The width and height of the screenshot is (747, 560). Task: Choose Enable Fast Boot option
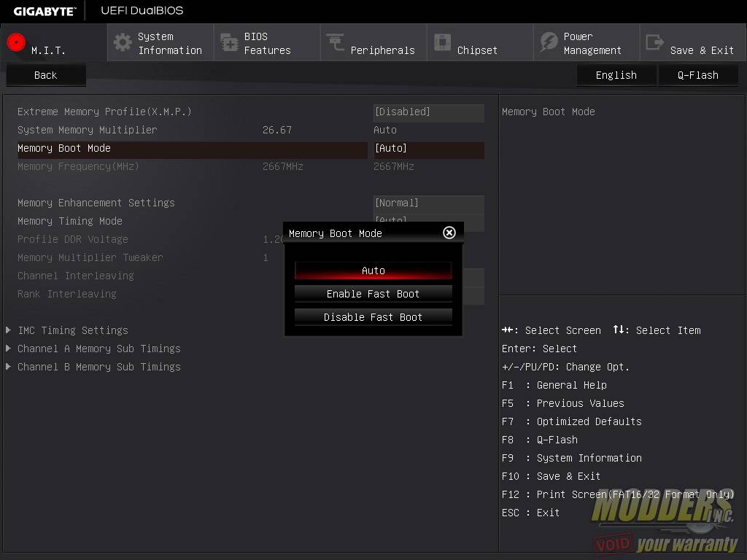pos(373,294)
